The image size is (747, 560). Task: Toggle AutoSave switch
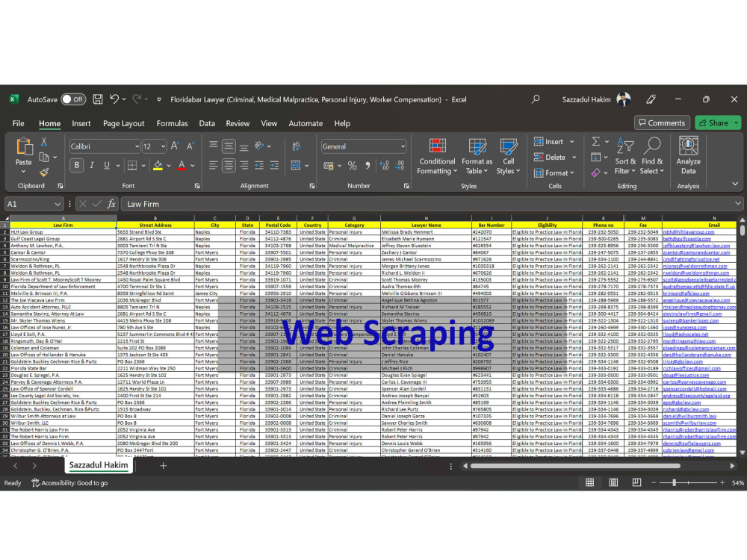(x=73, y=99)
